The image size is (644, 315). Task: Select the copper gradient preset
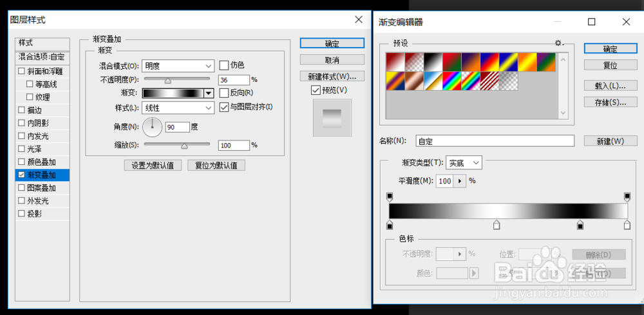point(414,81)
